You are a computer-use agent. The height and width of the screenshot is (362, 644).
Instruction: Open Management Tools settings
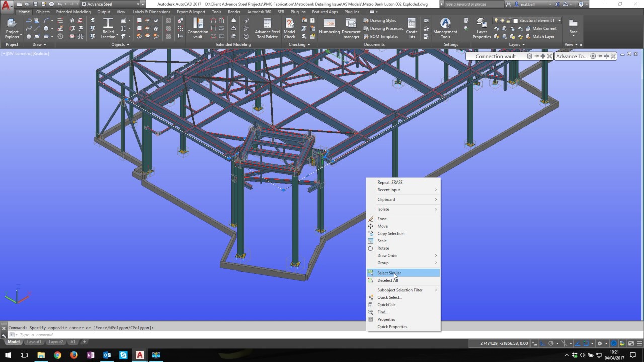[x=445, y=29]
